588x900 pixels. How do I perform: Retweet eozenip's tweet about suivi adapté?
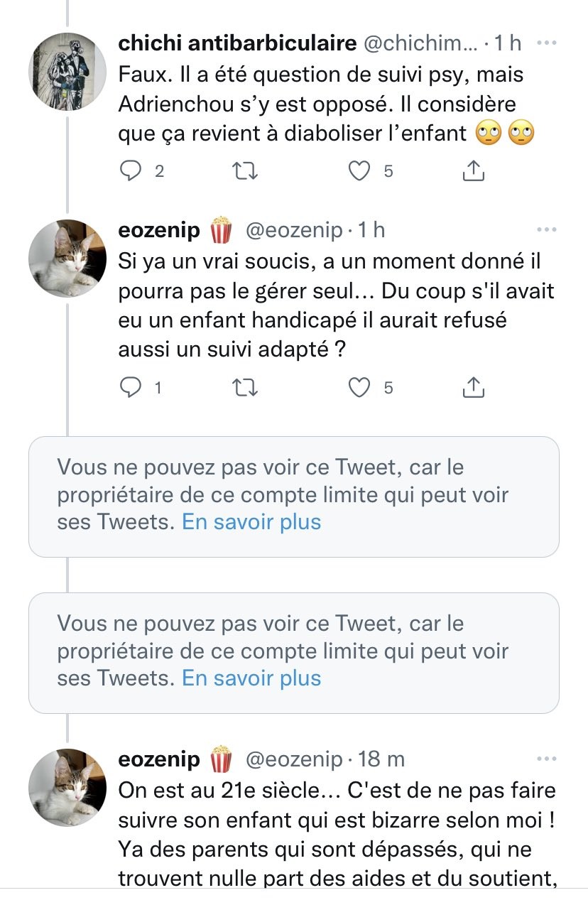point(245,387)
